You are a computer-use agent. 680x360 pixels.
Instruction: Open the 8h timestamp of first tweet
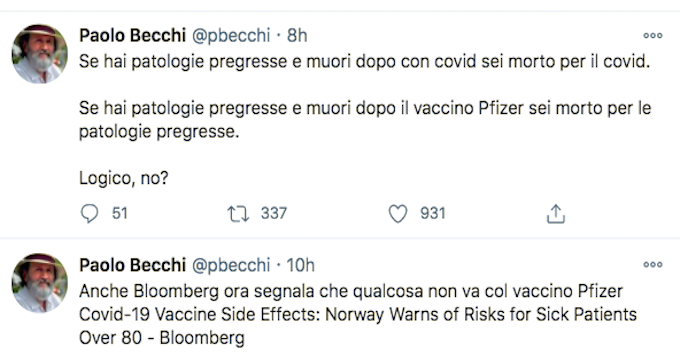pyautogui.click(x=297, y=36)
